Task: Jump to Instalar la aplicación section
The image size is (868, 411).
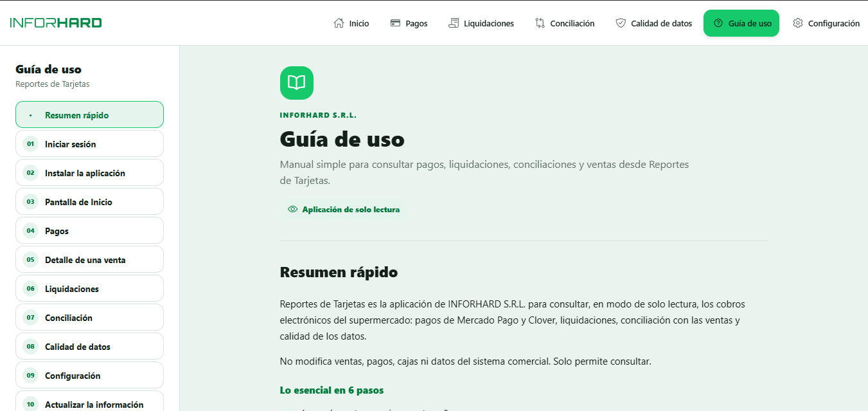Action: click(x=89, y=172)
